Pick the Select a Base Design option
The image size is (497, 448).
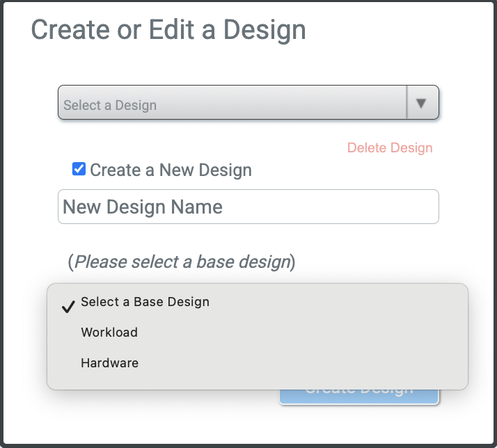tap(145, 302)
